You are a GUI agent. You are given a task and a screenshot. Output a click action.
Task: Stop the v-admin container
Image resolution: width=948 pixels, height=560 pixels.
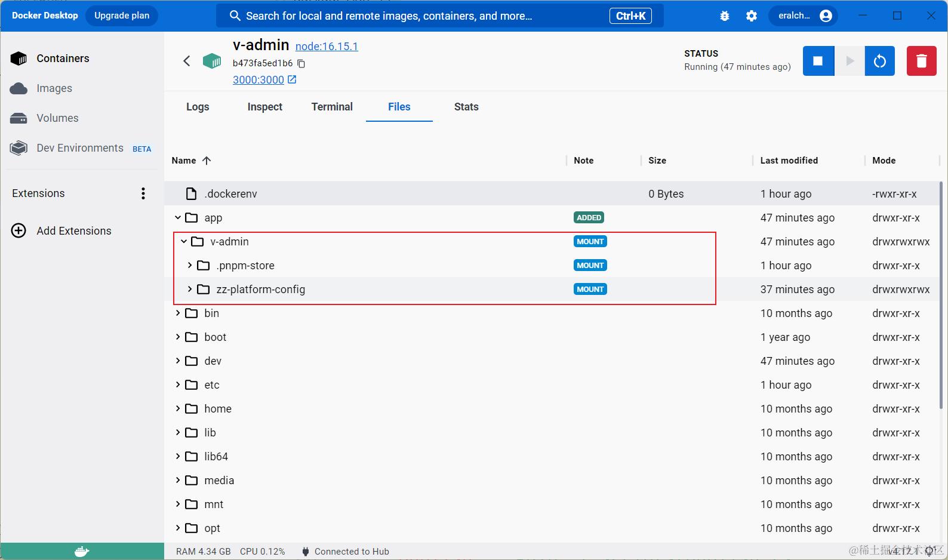(818, 61)
